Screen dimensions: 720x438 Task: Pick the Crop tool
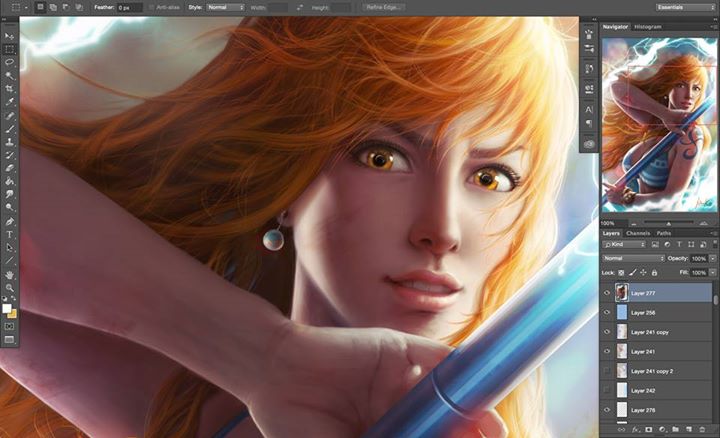click(x=10, y=89)
